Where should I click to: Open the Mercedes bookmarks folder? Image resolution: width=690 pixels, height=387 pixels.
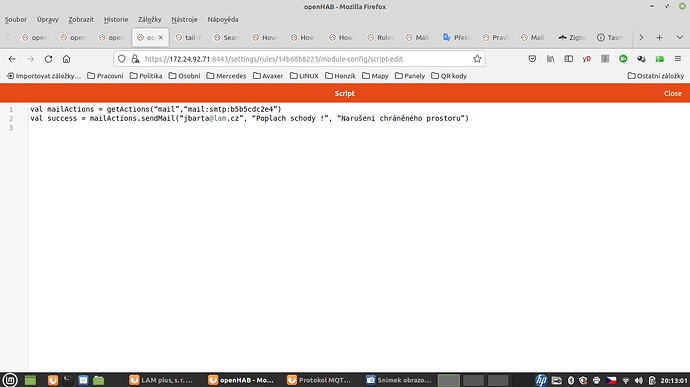226,76
